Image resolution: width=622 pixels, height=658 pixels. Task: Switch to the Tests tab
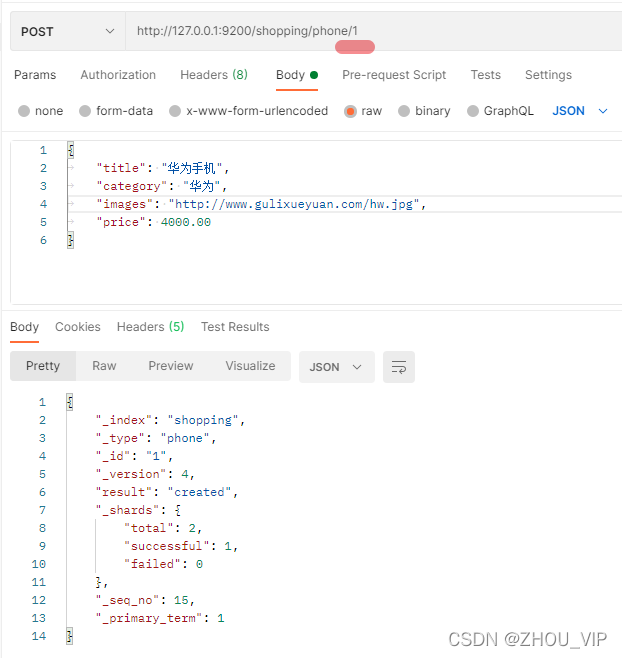point(486,75)
